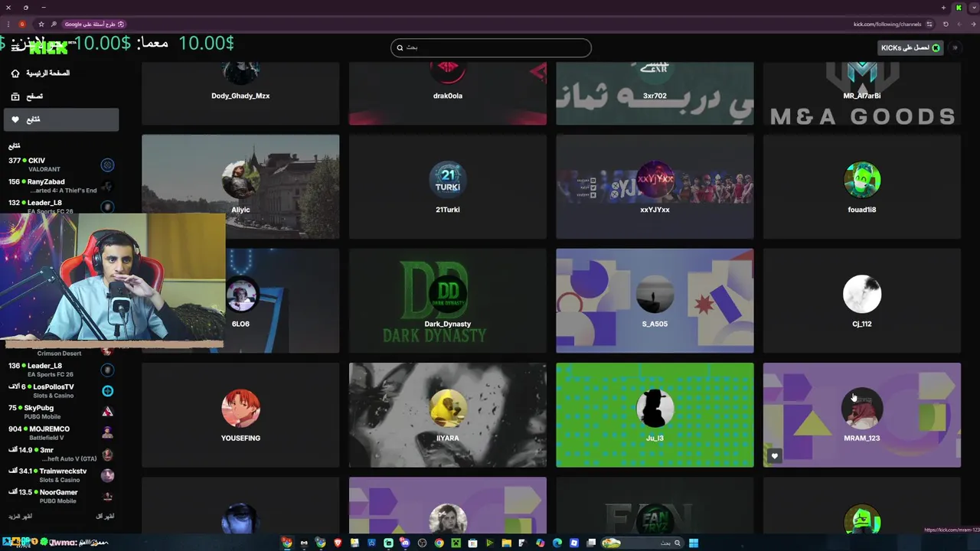The height and width of the screenshot is (551, 980).
Task: Click the fouad1l8 green avatar
Action: 862,180
